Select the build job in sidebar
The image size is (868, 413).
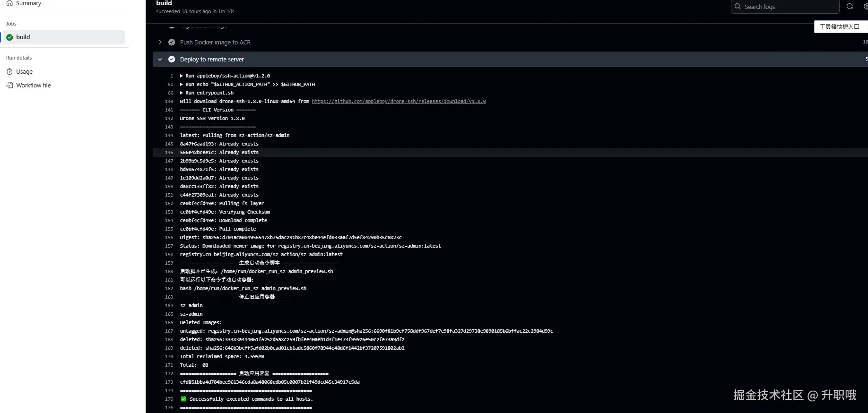pyautogui.click(x=23, y=37)
